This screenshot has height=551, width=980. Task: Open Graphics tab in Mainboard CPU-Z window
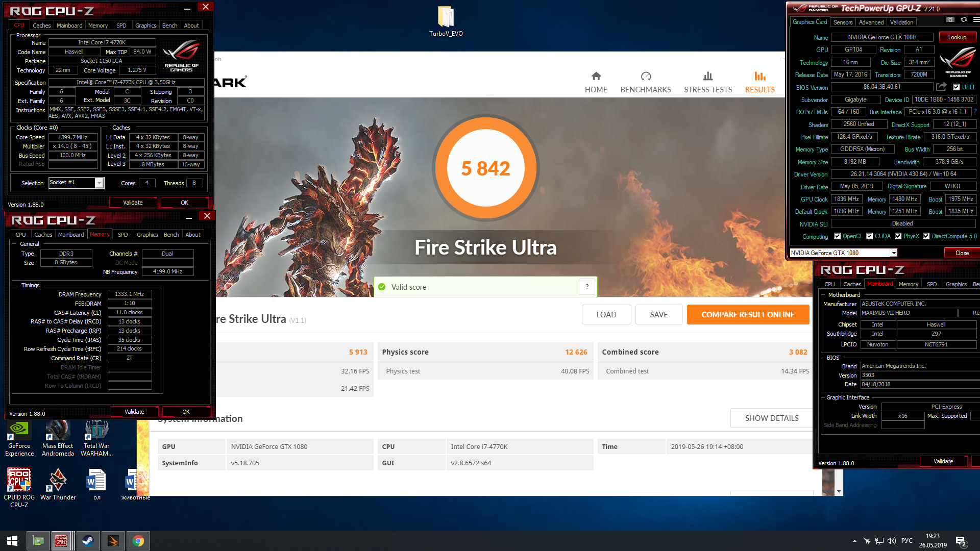[956, 284]
